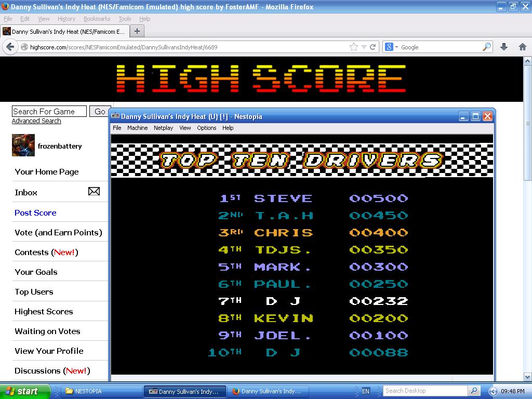Open Your Home Page link
Image resolution: width=532 pixels, height=399 pixels.
click(47, 171)
